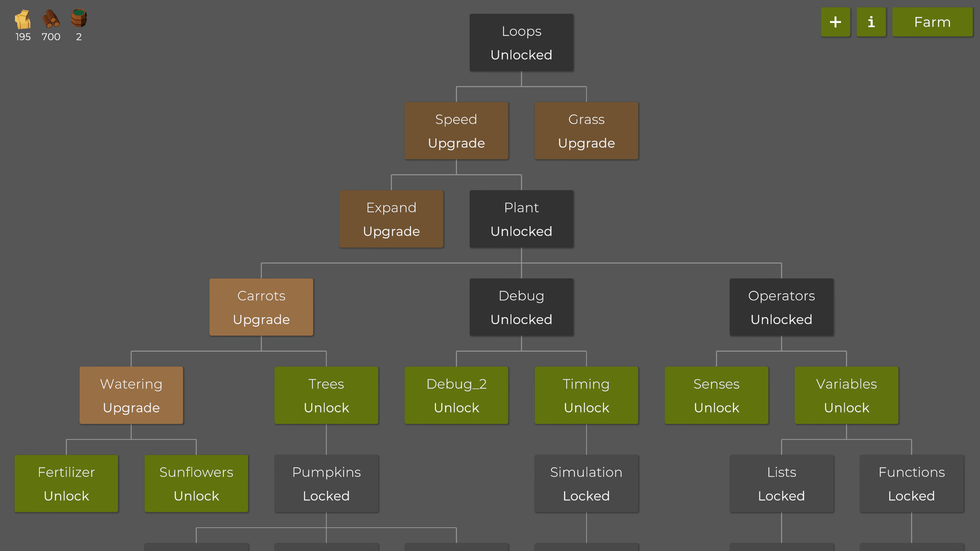Viewport: 980px width, 551px height.
Task: Unlock the Debug_2 node
Action: pyautogui.click(x=456, y=395)
